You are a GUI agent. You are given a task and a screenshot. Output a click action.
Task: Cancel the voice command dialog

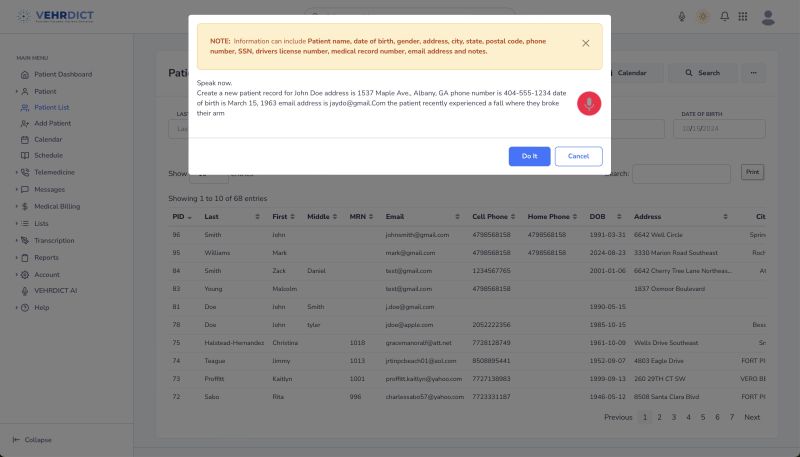(578, 156)
